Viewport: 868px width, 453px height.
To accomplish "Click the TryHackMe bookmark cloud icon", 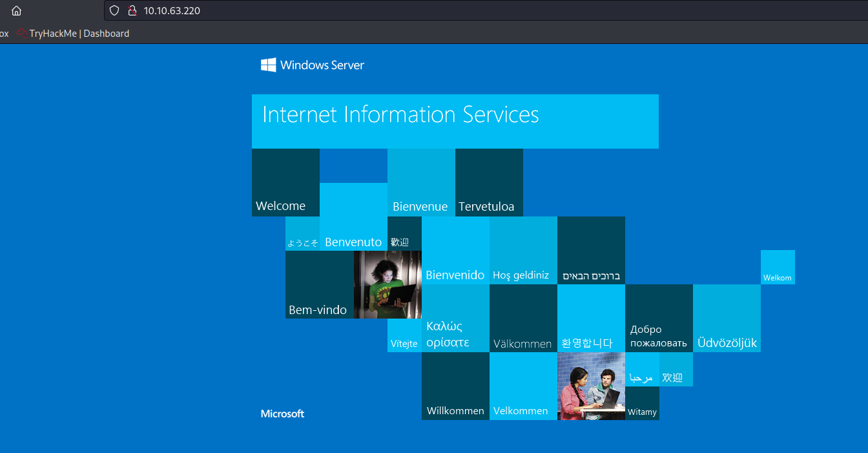I will click(x=22, y=34).
